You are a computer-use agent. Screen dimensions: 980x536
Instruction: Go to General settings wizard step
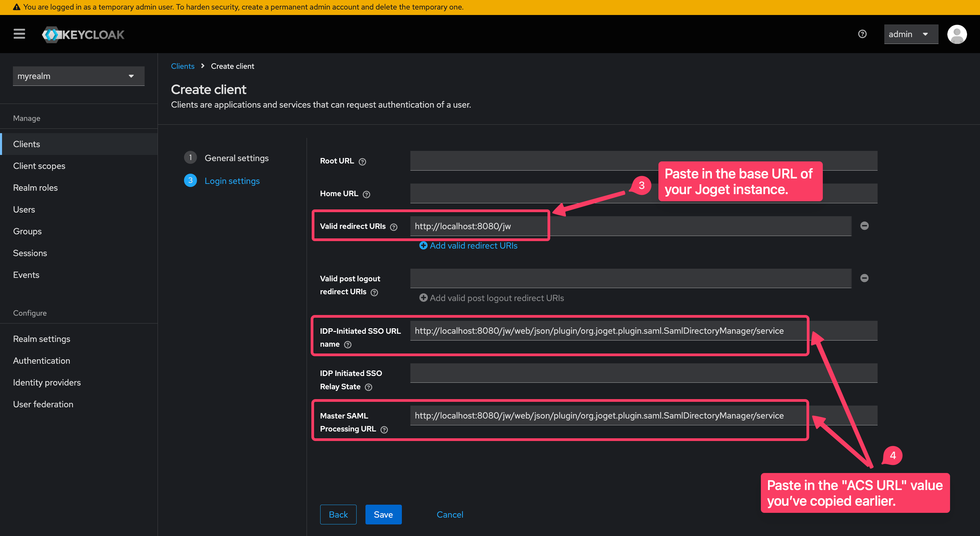(226, 158)
